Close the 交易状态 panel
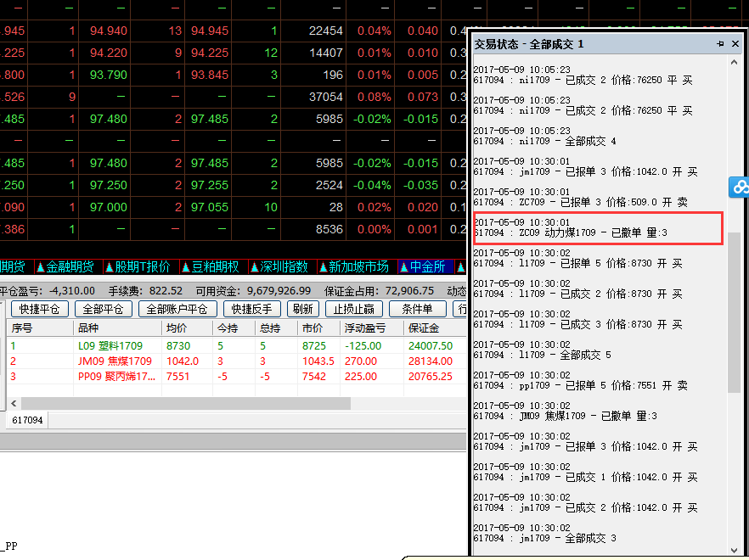This screenshot has height=560, width=749. (x=735, y=44)
